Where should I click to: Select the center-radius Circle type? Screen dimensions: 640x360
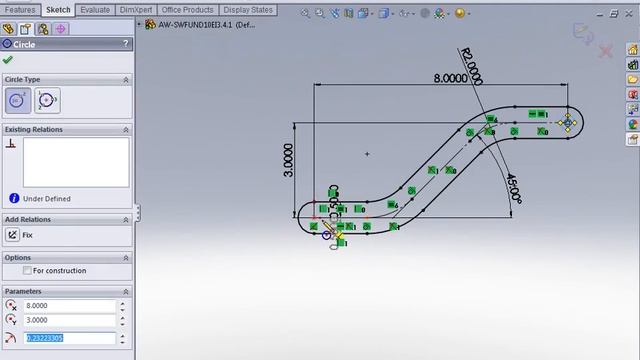click(18, 100)
